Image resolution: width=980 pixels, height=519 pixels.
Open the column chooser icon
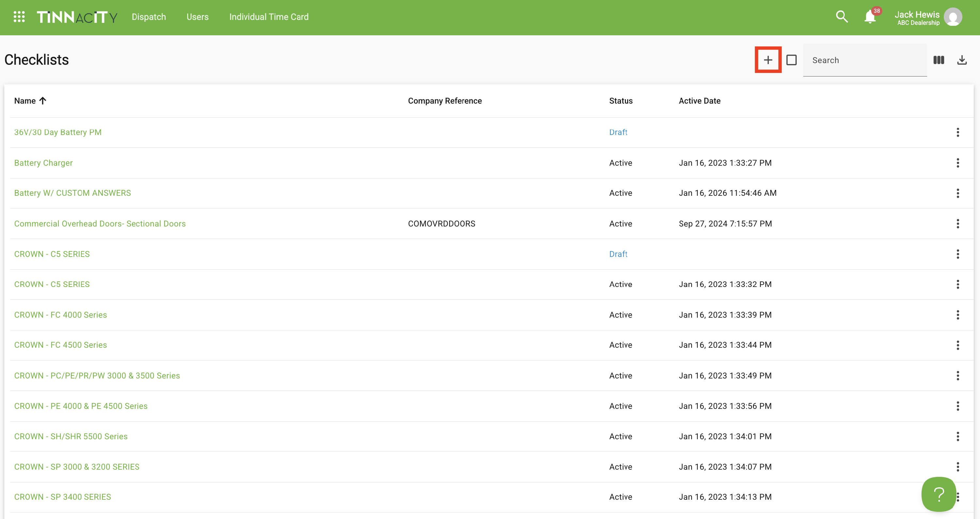[939, 60]
